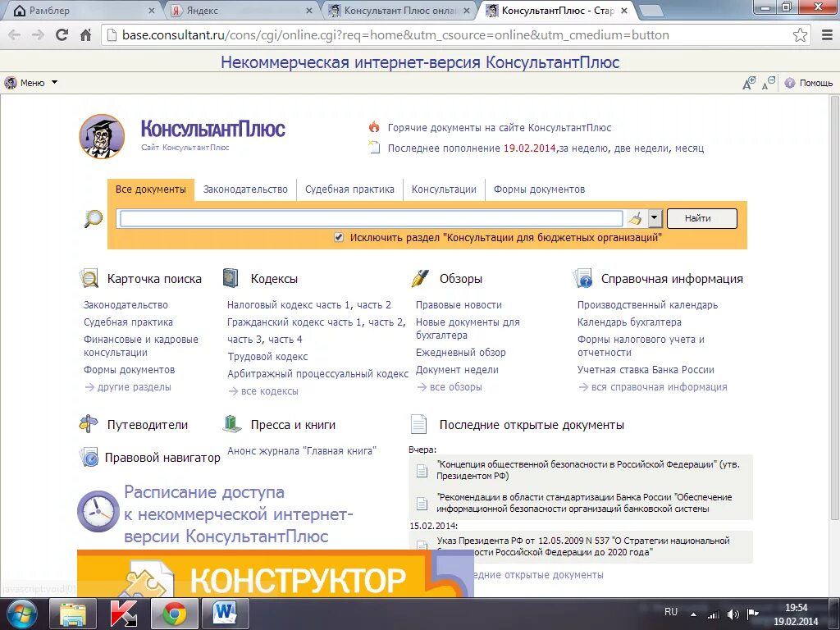The height and width of the screenshot is (630, 840).
Task: Open Windows Explorer from taskbar
Action: point(73,614)
